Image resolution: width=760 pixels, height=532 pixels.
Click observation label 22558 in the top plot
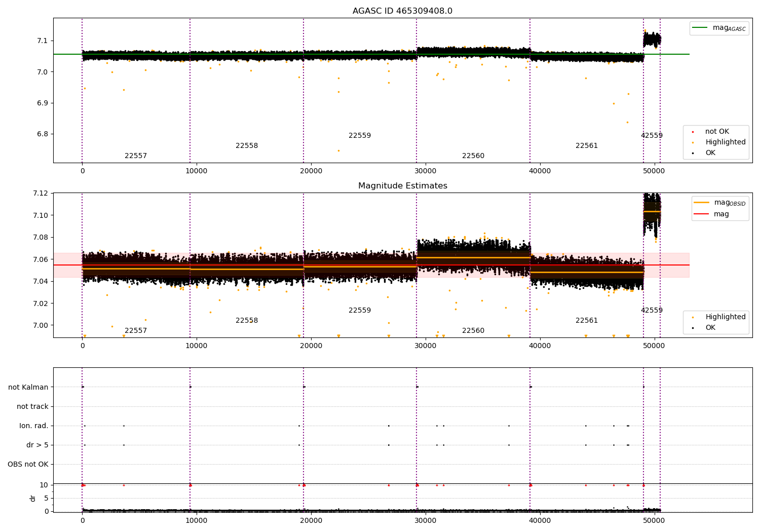pyautogui.click(x=247, y=146)
